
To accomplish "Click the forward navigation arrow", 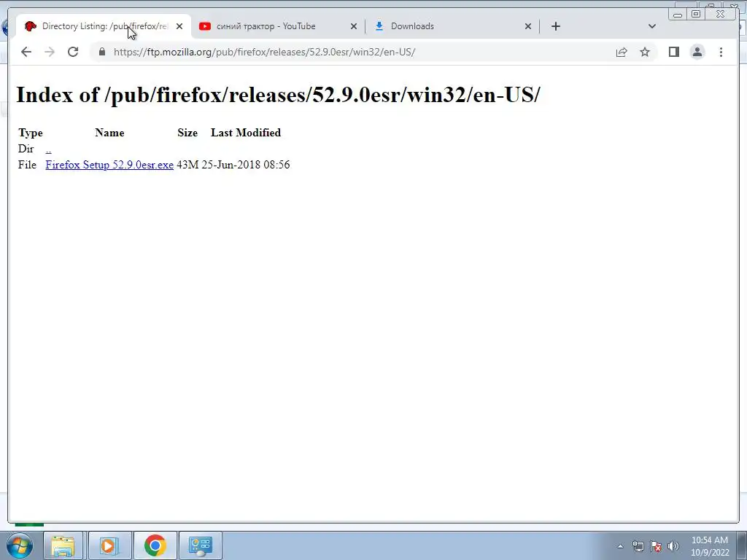I will pyautogui.click(x=50, y=52).
